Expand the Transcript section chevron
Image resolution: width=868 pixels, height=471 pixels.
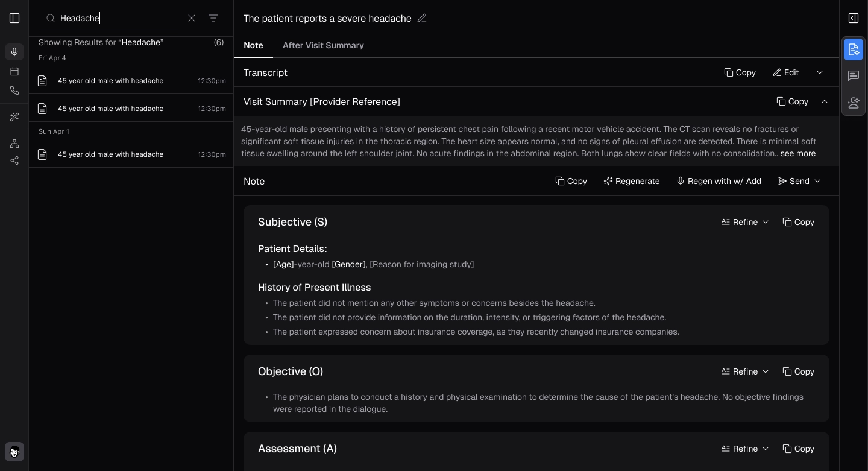[820, 72]
